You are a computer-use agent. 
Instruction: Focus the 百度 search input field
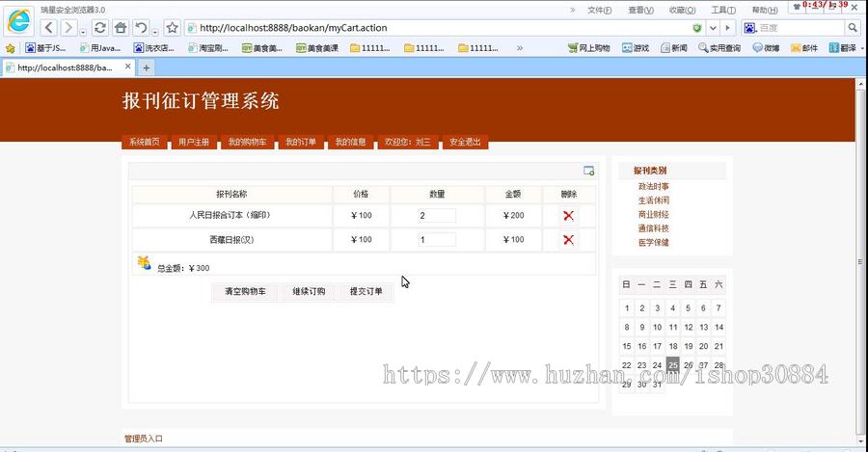coord(801,28)
